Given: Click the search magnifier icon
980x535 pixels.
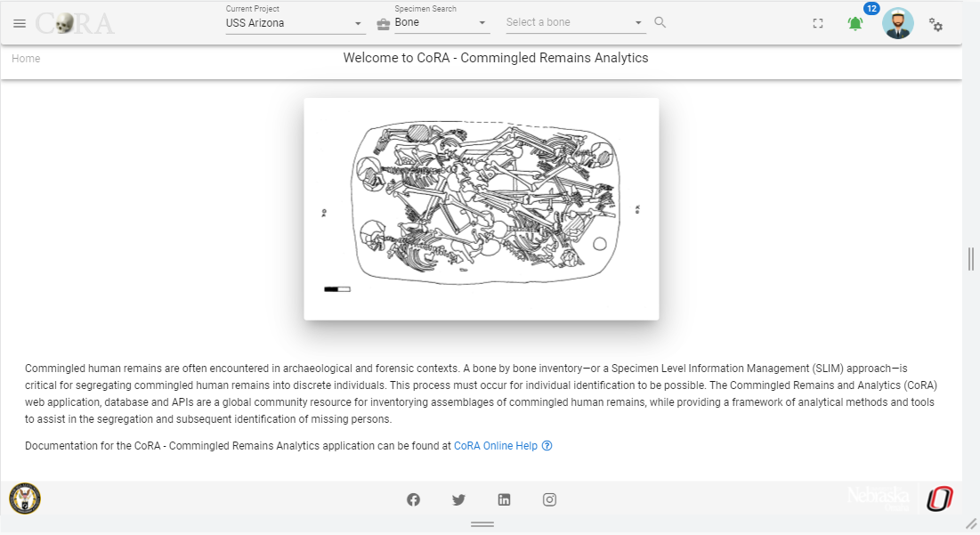Looking at the screenshot, I should 660,22.
